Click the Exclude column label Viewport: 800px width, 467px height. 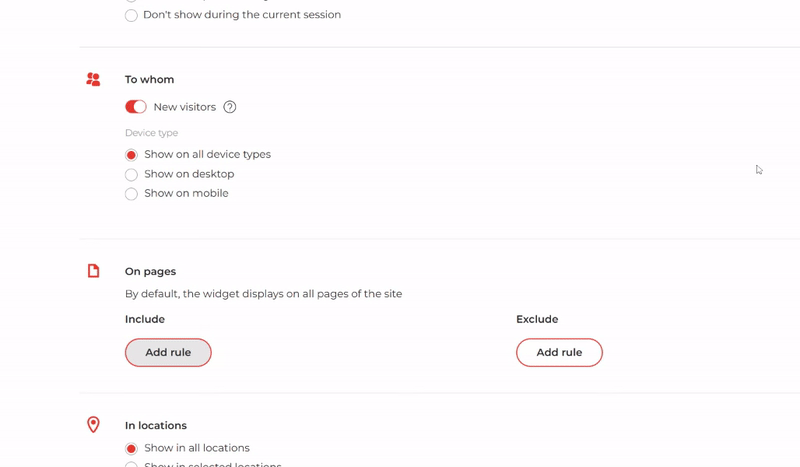click(x=537, y=319)
